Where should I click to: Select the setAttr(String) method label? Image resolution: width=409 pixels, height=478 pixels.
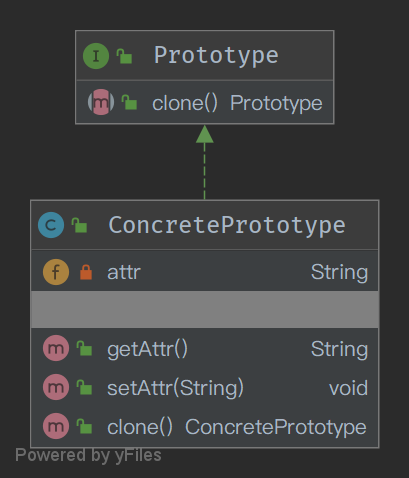coord(175,388)
